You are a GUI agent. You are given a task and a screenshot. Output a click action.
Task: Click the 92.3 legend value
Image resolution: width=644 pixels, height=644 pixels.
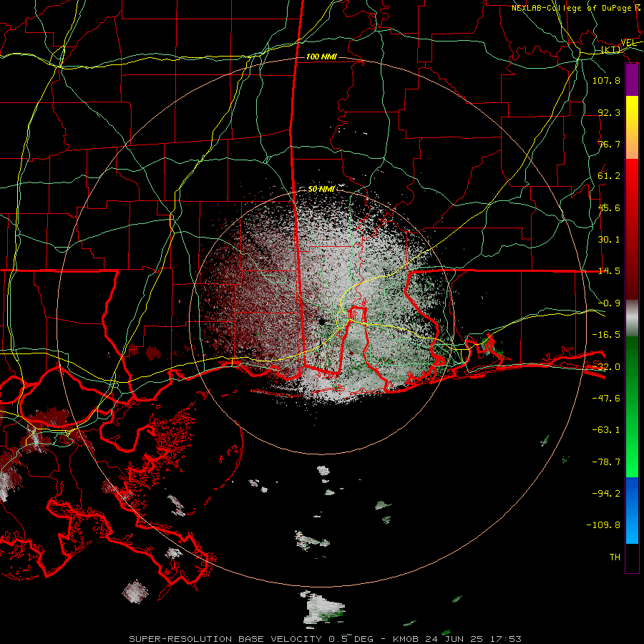[609, 112]
